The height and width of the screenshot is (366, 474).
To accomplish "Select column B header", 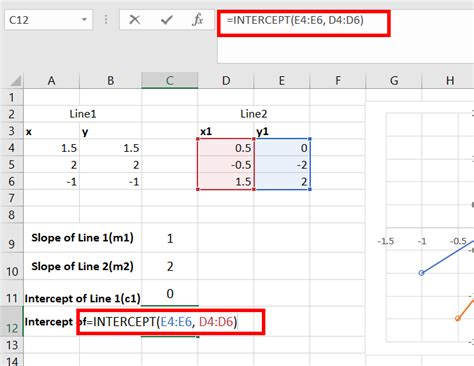I will point(110,81).
